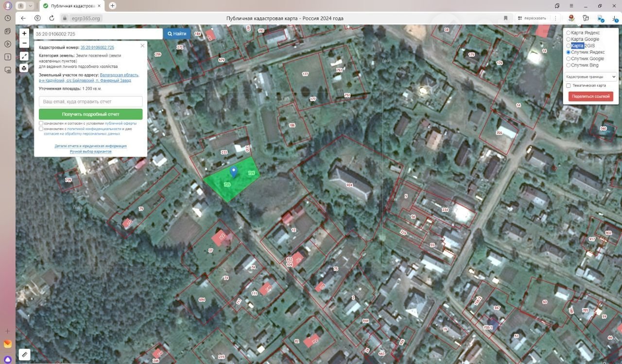
Task: Open the пересказать options menu dots
Action: click(x=555, y=18)
